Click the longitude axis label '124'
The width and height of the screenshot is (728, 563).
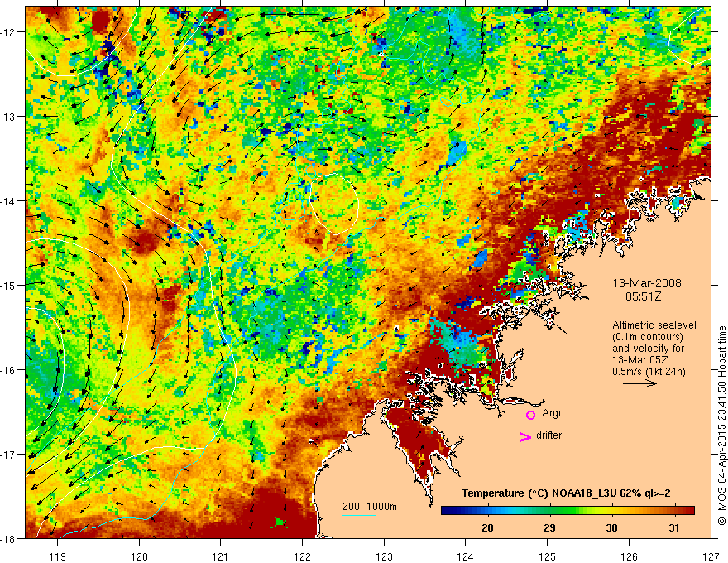(x=466, y=556)
